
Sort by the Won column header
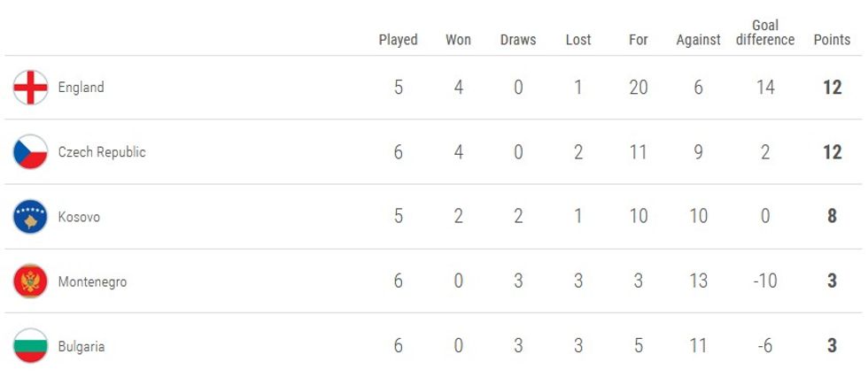pyautogui.click(x=458, y=40)
